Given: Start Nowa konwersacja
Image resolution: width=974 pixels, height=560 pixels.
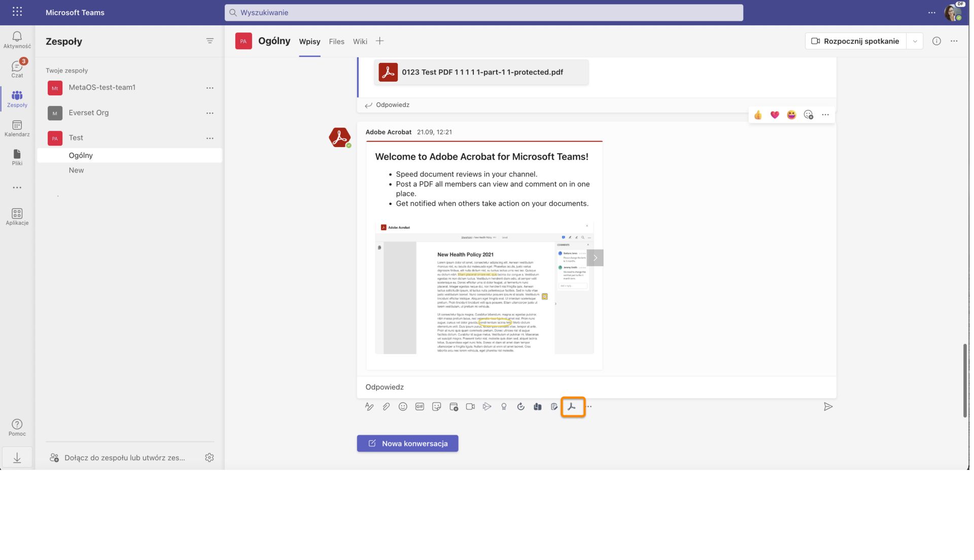Looking at the screenshot, I should click(x=407, y=443).
